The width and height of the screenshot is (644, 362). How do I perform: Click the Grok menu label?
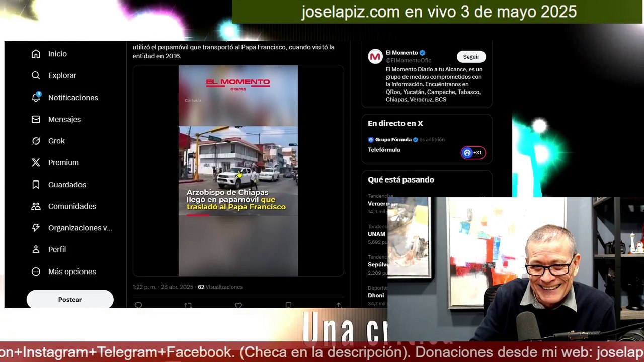pos(56,141)
